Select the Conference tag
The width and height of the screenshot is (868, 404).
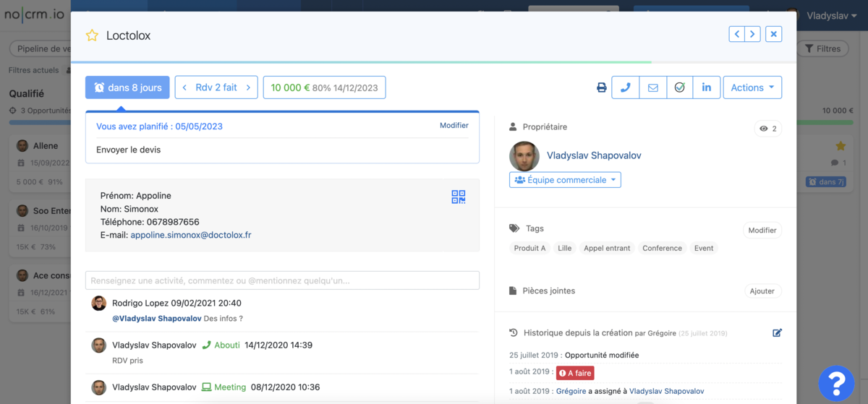pos(662,248)
